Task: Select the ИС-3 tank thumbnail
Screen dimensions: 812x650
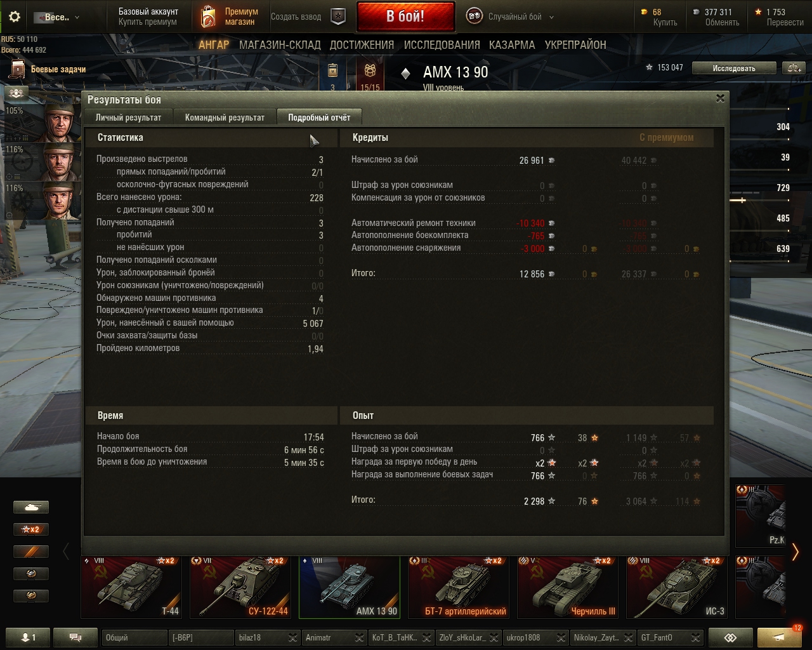Action: 676,587
